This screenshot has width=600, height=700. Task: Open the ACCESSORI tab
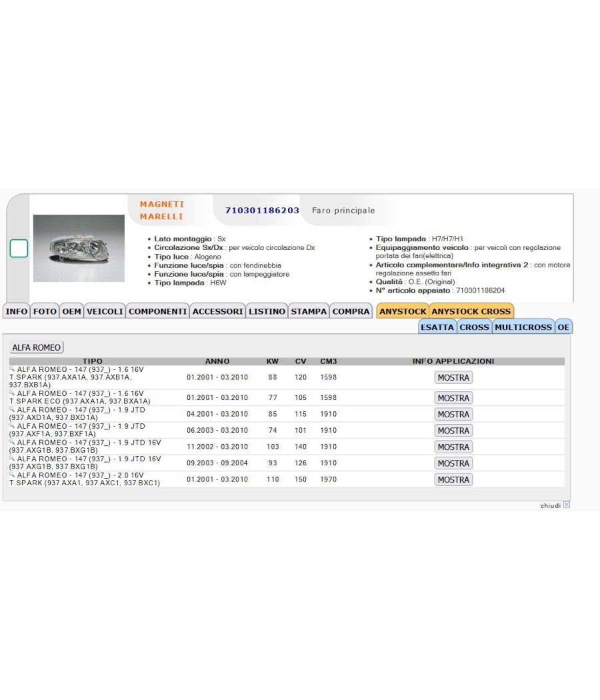tap(217, 311)
